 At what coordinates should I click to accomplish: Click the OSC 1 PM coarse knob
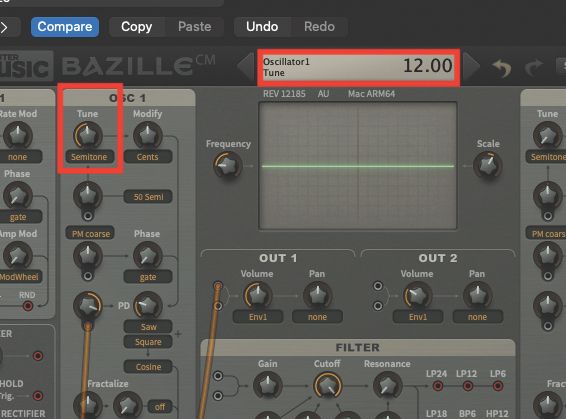(x=88, y=255)
